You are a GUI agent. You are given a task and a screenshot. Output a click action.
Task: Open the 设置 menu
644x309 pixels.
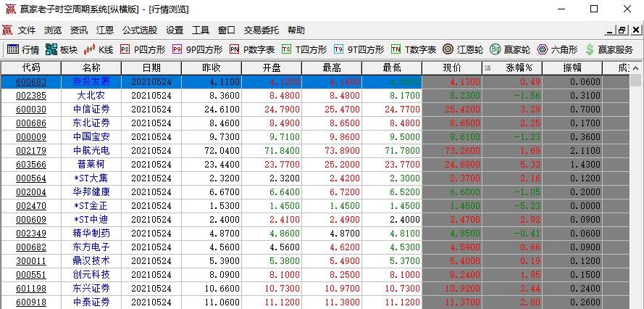(x=175, y=30)
